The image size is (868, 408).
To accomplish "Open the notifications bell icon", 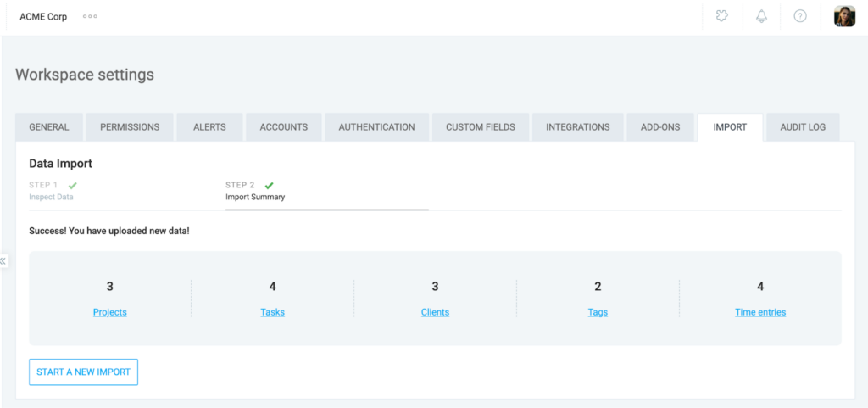I will pos(761,16).
